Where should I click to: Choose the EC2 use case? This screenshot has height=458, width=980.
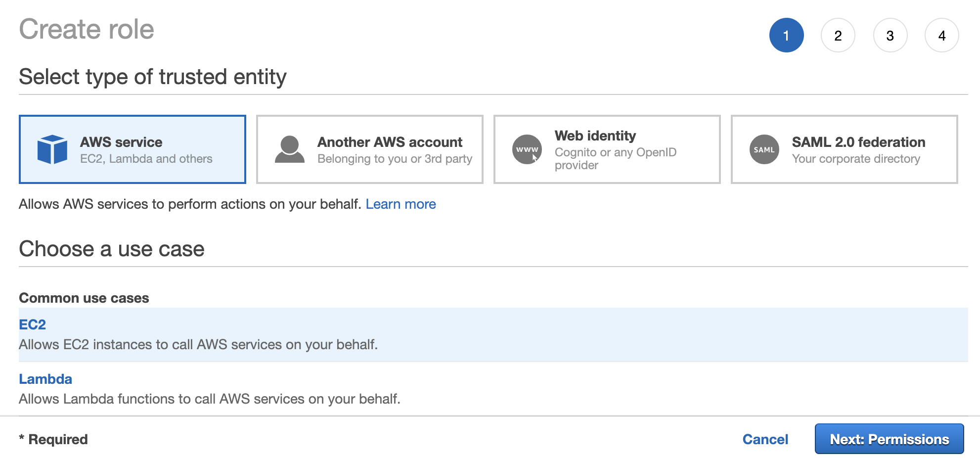pyautogui.click(x=33, y=324)
